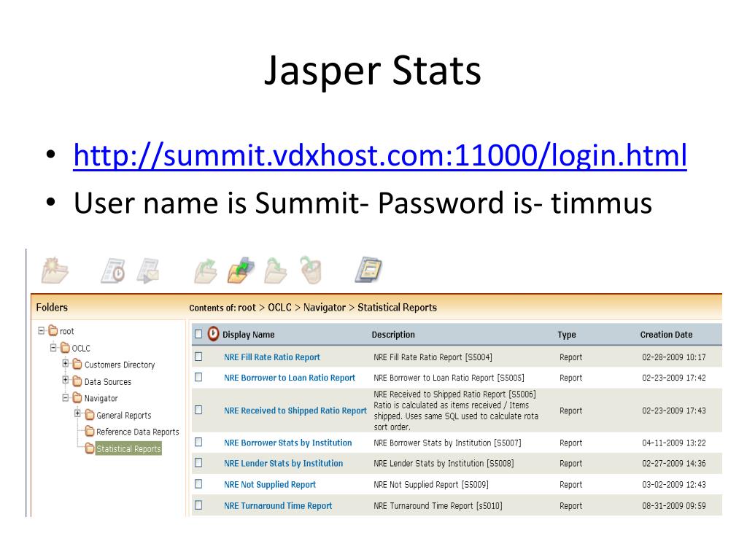Image resolution: width=747 pixels, height=560 pixels.
Task: Check the NRE Turnaround Time Report checkbox
Action: (198, 505)
